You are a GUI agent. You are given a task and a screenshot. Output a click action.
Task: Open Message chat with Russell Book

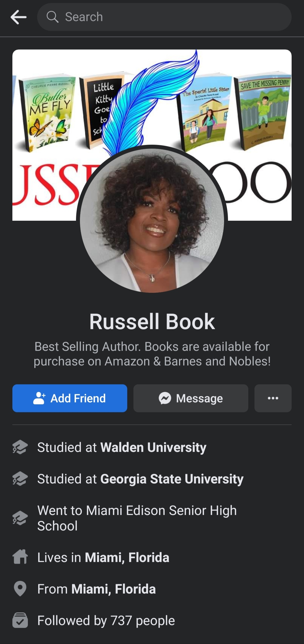pos(191,398)
